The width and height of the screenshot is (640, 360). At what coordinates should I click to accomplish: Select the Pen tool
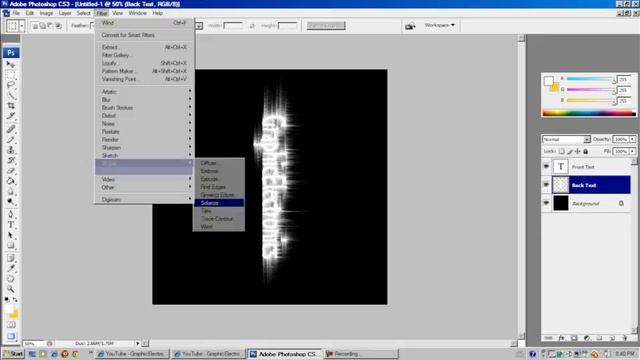11,215
